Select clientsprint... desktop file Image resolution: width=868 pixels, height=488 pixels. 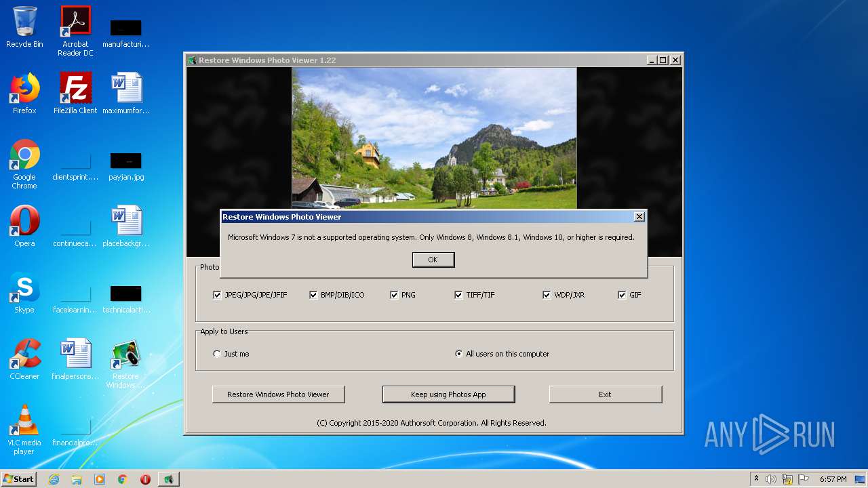click(x=75, y=167)
